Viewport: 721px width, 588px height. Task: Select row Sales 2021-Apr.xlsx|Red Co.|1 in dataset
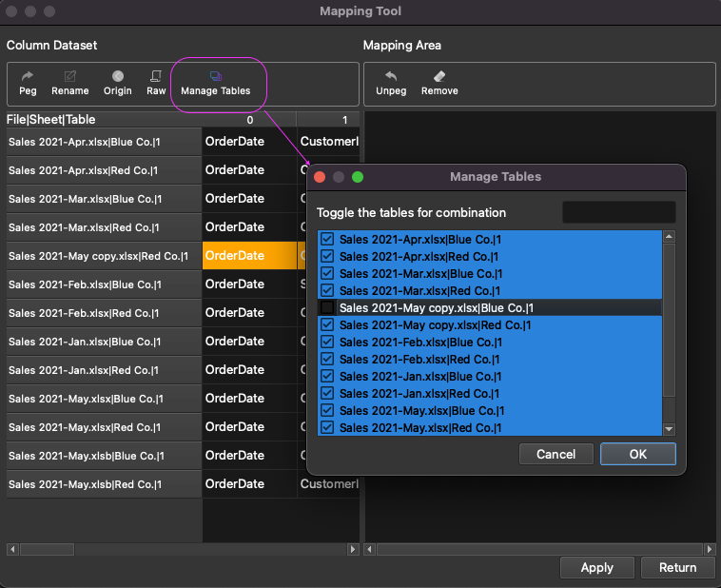click(x=104, y=170)
